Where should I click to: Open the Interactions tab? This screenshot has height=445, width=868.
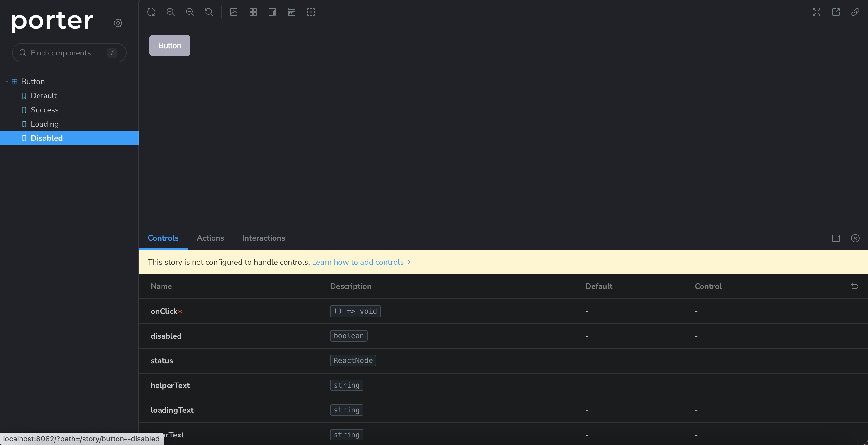click(x=263, y=238)
